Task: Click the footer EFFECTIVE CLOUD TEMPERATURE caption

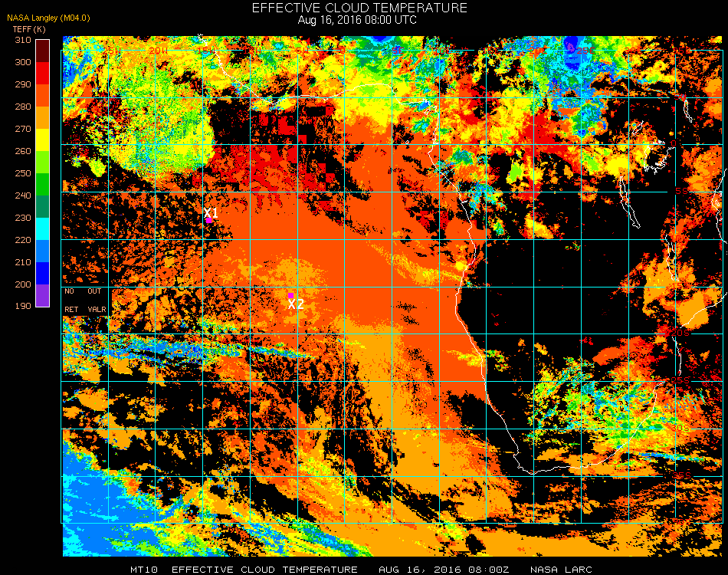Action: 264,570
